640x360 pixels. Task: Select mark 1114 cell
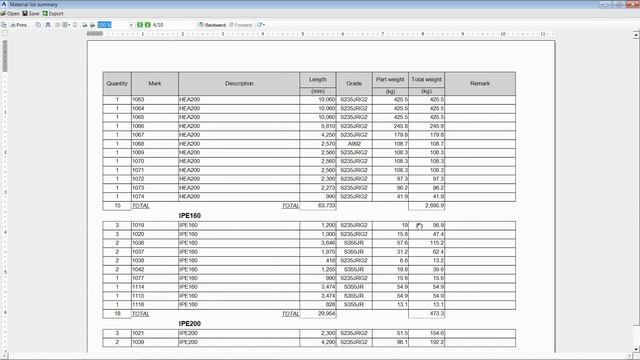tap(155, 287)
